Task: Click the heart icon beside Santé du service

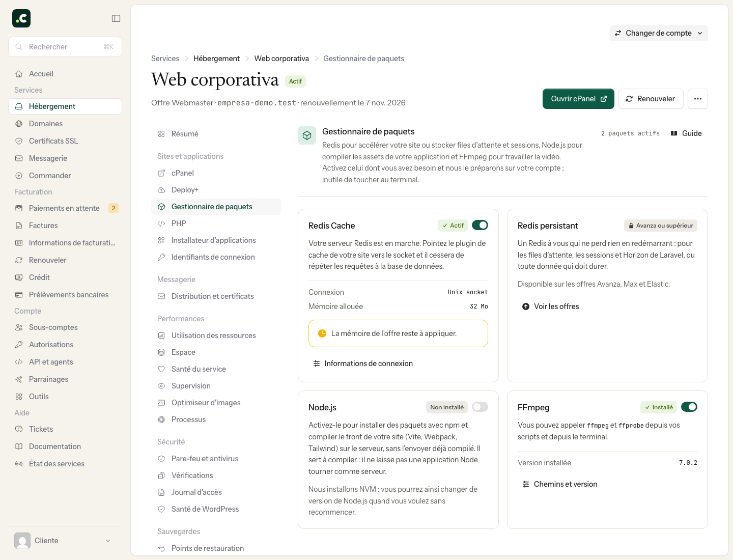Action: (161, 369)
